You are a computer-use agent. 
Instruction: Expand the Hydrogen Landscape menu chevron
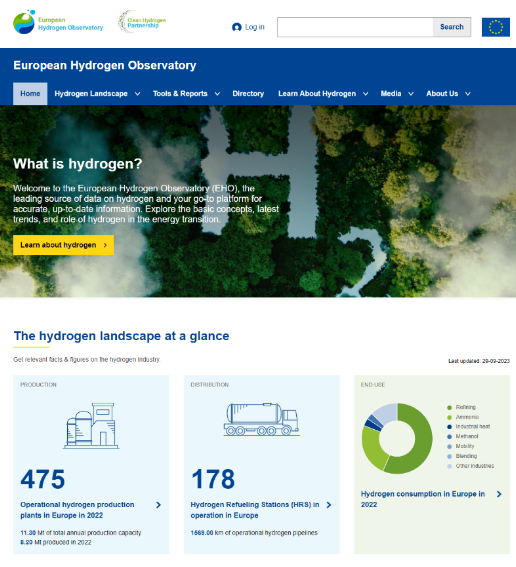(x=137, y=94)
